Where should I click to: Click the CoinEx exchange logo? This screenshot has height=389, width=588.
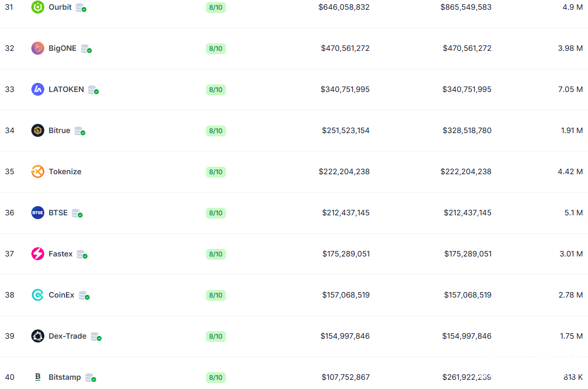pyautogui.click(x=37, y=295)
